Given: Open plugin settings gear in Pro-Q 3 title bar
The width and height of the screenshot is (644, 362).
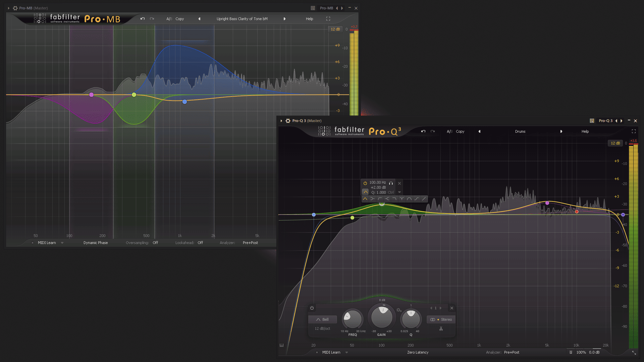Looking at the screenshot, I should pyautogui.click(x=288, y=121).
